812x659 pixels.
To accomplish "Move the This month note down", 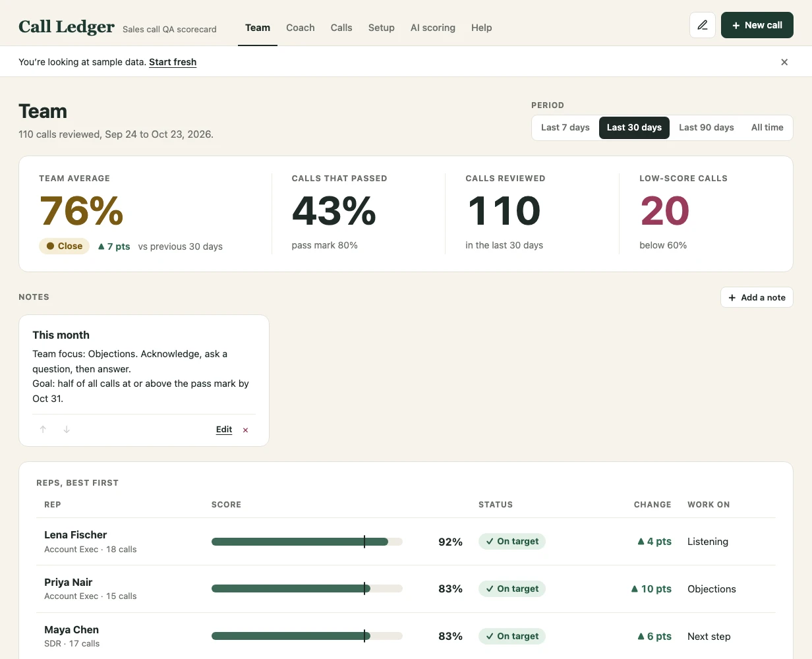I will click(x=67, y=430).
